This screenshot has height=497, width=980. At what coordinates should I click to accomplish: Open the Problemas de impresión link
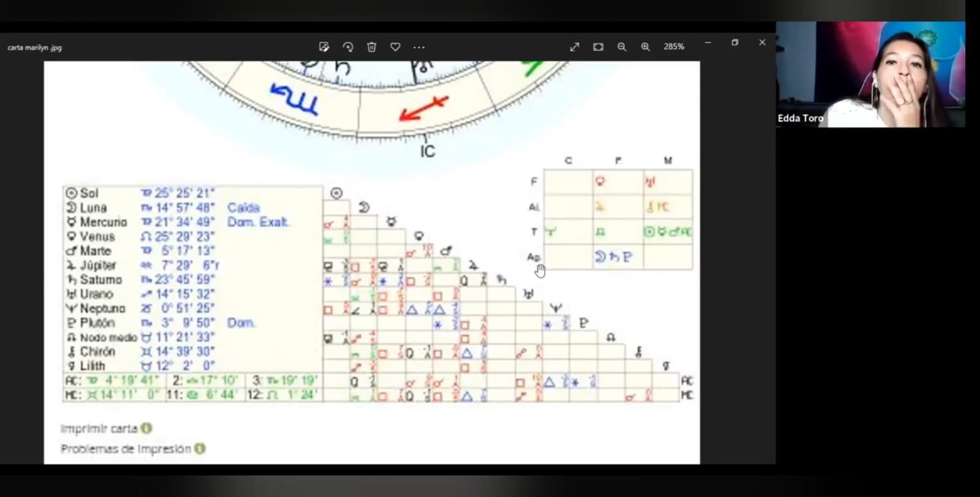pyautogui.click(x=126, y=449)
